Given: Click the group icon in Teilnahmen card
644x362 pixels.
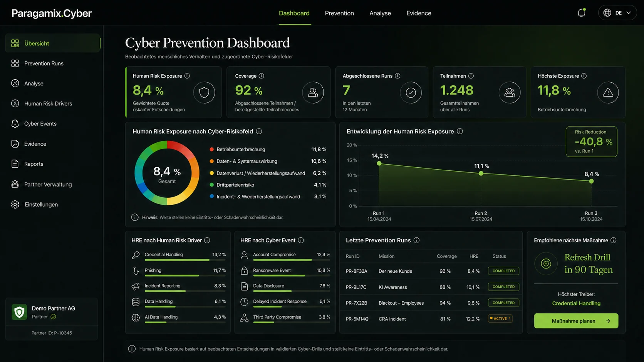Looking at the screenshot, I should pos(510,92).
